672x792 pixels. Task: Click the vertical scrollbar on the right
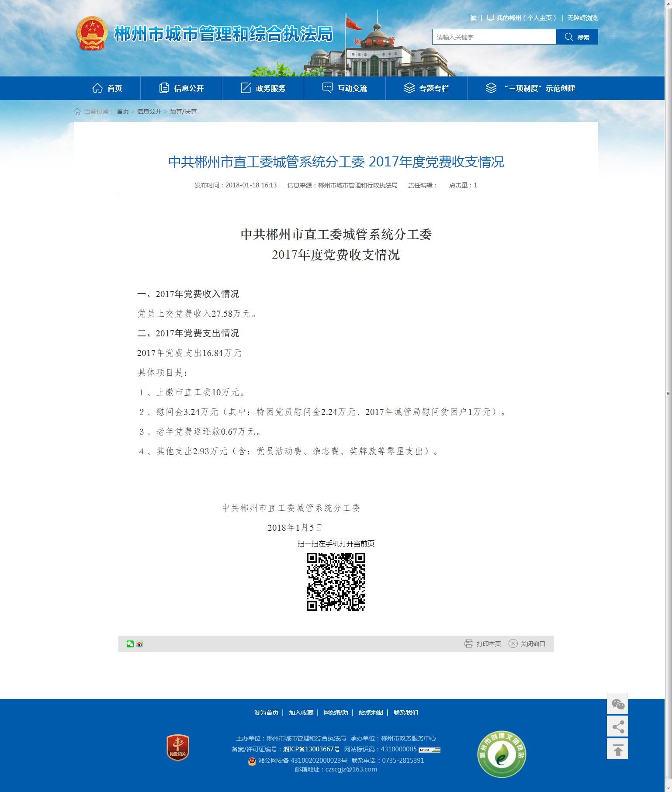[x=668, y=393]
